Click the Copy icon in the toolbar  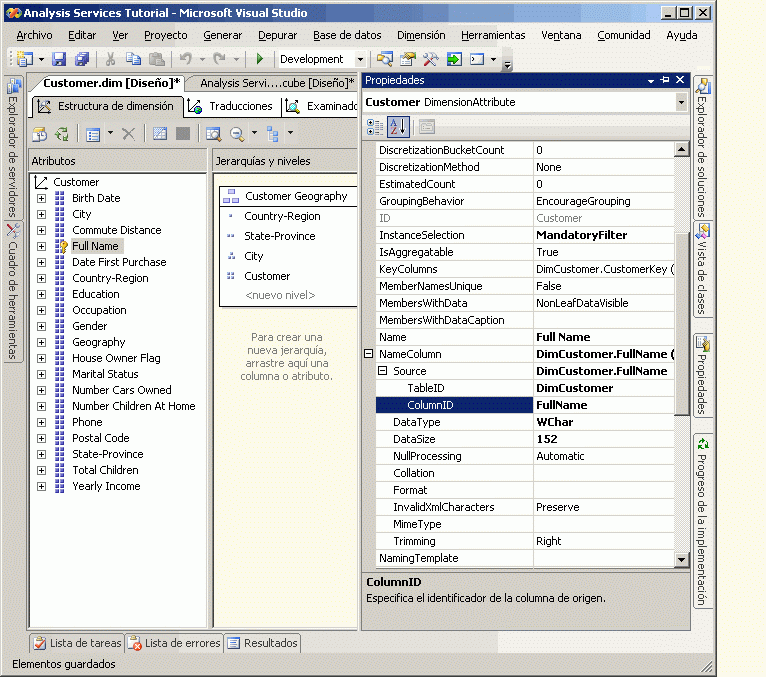coord(134,60)
